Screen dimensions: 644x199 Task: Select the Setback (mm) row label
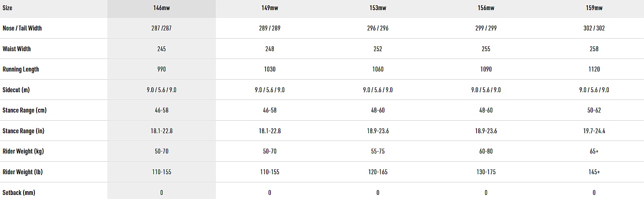click(x=19, y=193)
